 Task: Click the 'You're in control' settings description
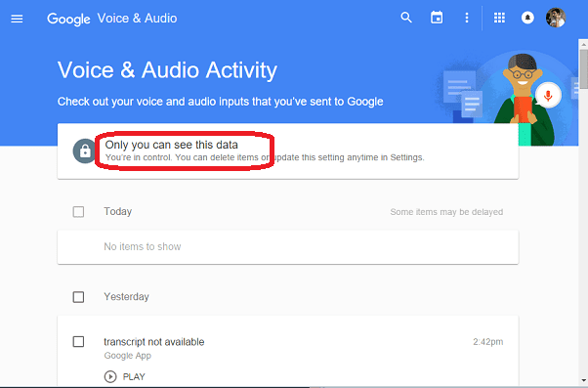265,157
